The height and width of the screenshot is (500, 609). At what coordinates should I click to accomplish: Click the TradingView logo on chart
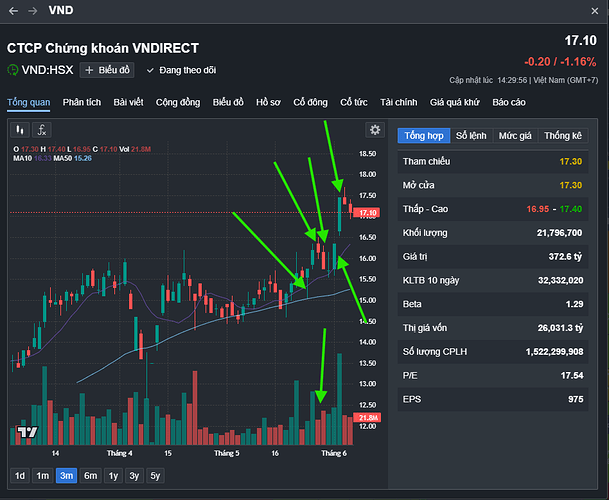click(28, 432)
